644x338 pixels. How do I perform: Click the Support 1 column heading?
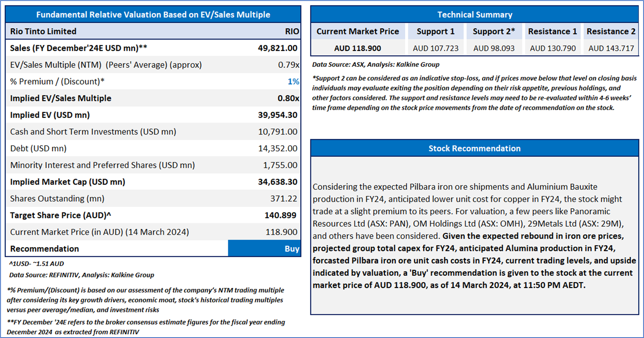(x=436, y=31)
